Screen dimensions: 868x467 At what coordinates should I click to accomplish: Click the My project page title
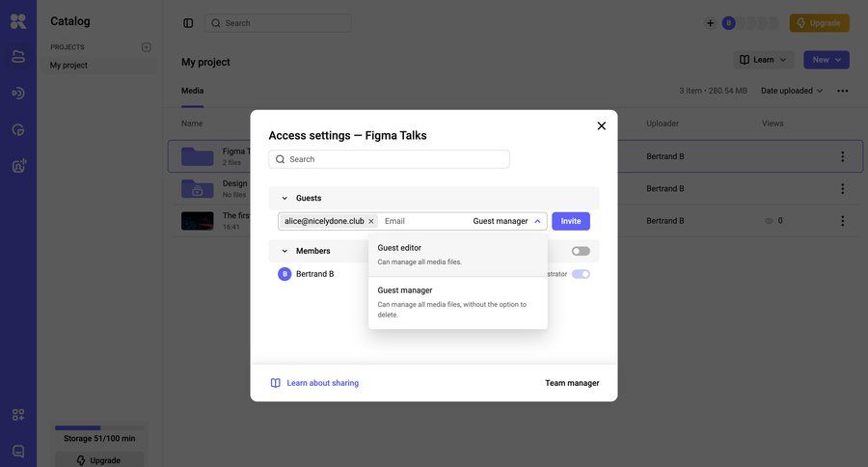(205, 62)
